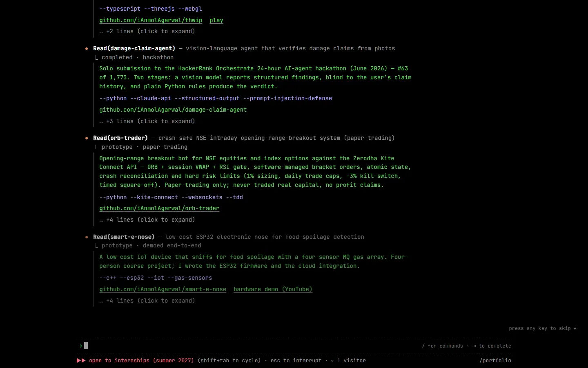Click the --webgl tag
The image size is (588, 368).
click(190, 9)
